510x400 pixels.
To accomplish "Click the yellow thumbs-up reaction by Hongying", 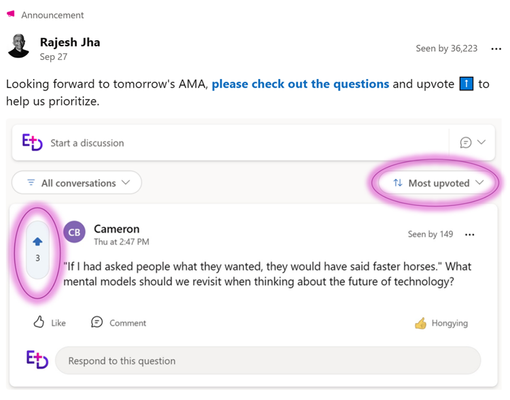I will click(420, 323).
